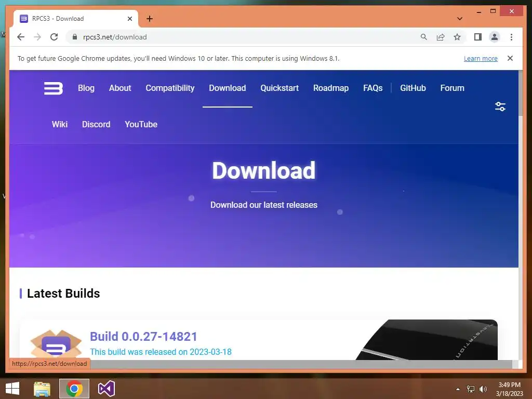Reload the page with the refresh icon
Image resolution: width=532 pixels, height=399 pixels.
tap(54, 37)
